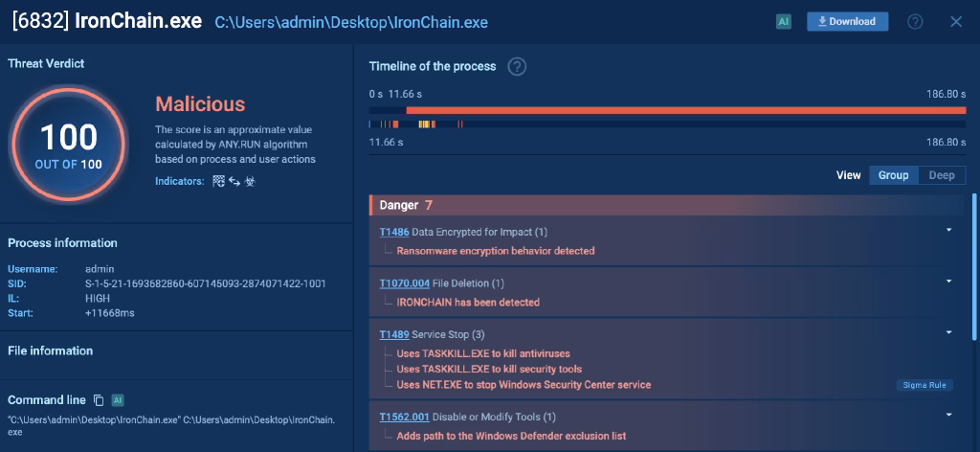Open the T1489 technique link

(x=394, y=334)
